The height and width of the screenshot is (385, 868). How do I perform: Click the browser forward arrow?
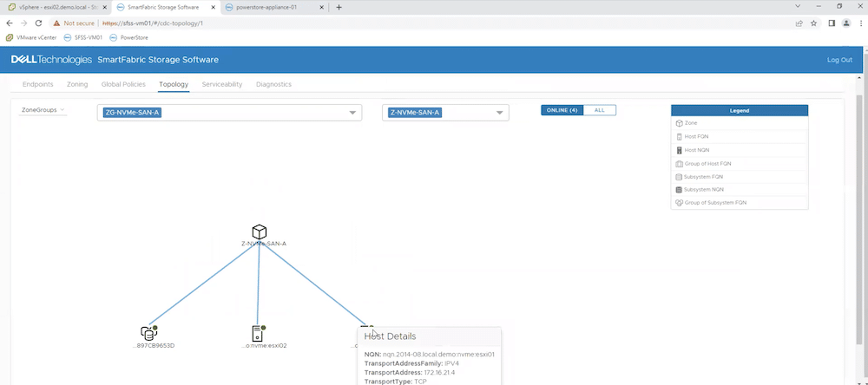tap(23, 23)
